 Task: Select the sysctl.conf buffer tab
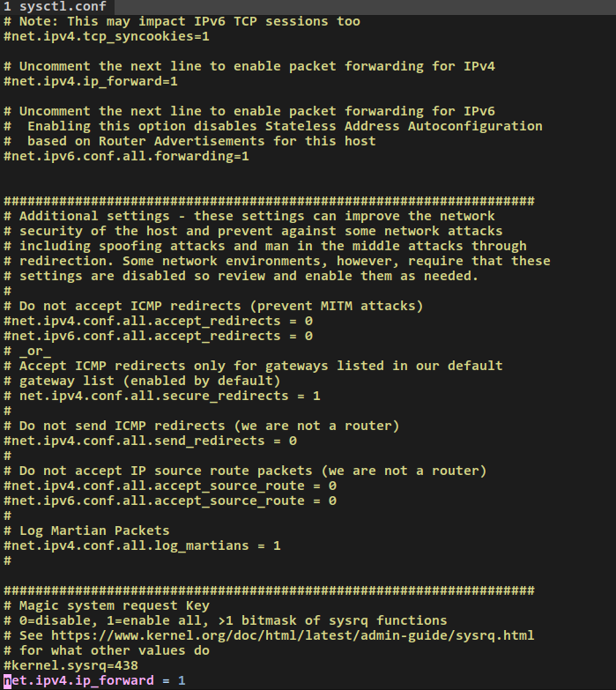click(x=61, y=6)
